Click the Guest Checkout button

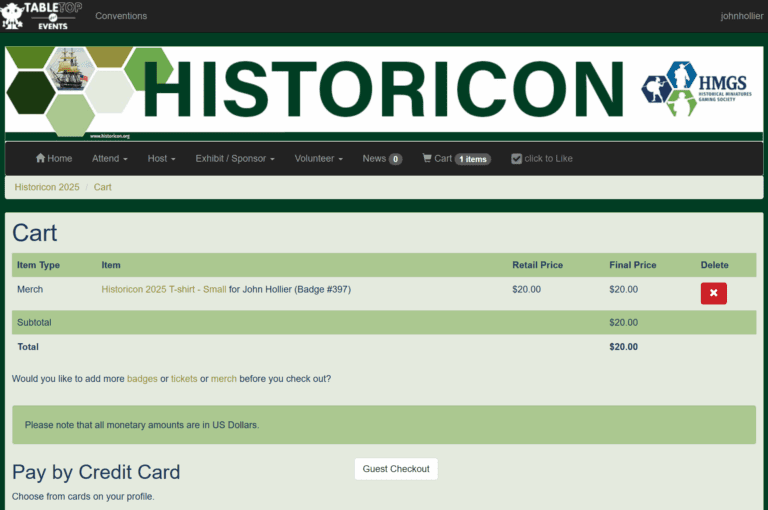pos(396,469)
